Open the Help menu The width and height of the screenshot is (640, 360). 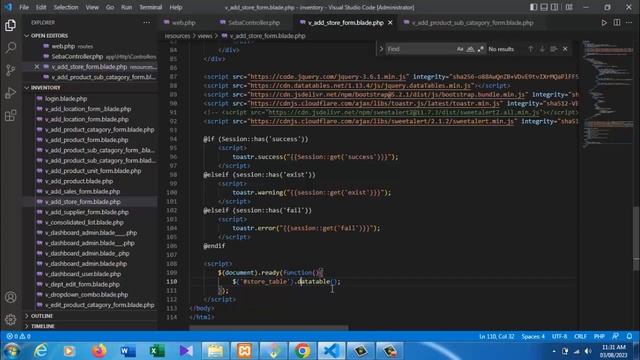(x=176, y=7)
